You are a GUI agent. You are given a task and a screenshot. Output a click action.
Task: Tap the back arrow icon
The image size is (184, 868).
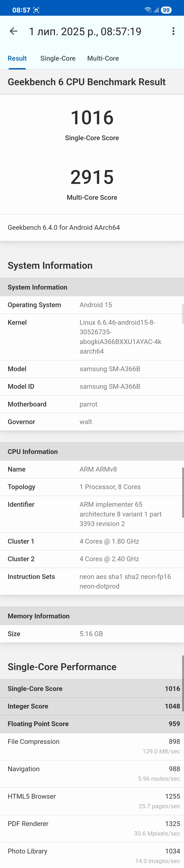click(13, 31)
